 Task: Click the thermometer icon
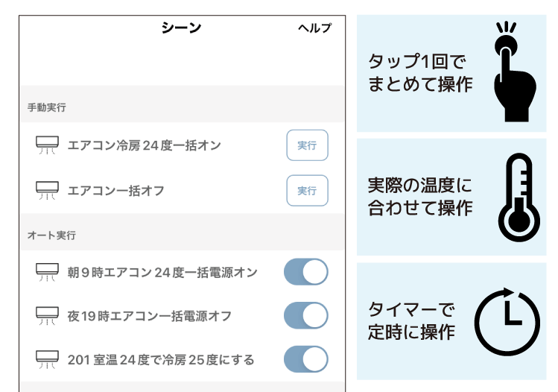(x=519, y=197)
